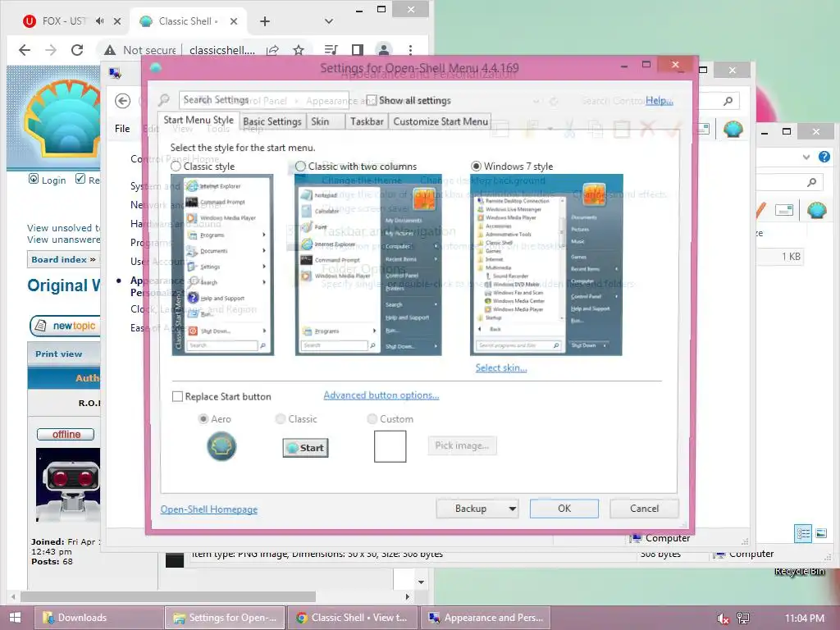Bookmark page with the star icon
This screenshot has height=630, width=840.
click(299, 50)
